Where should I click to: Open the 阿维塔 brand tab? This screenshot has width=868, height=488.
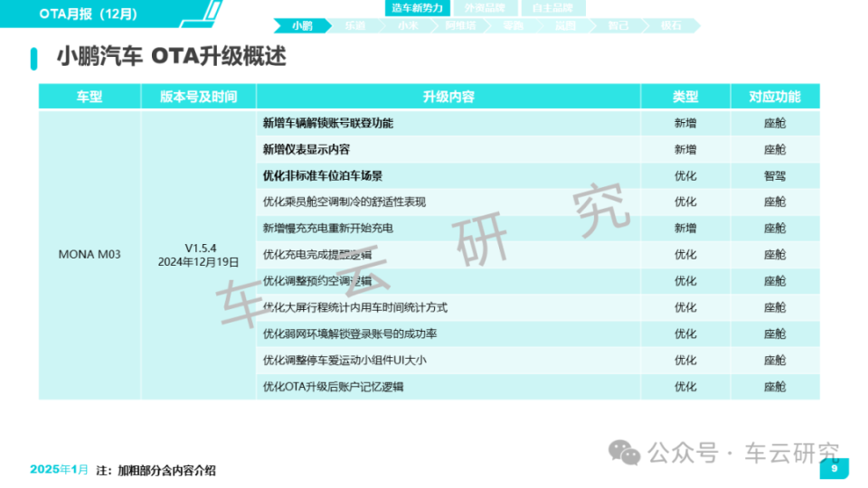[460, 25]
